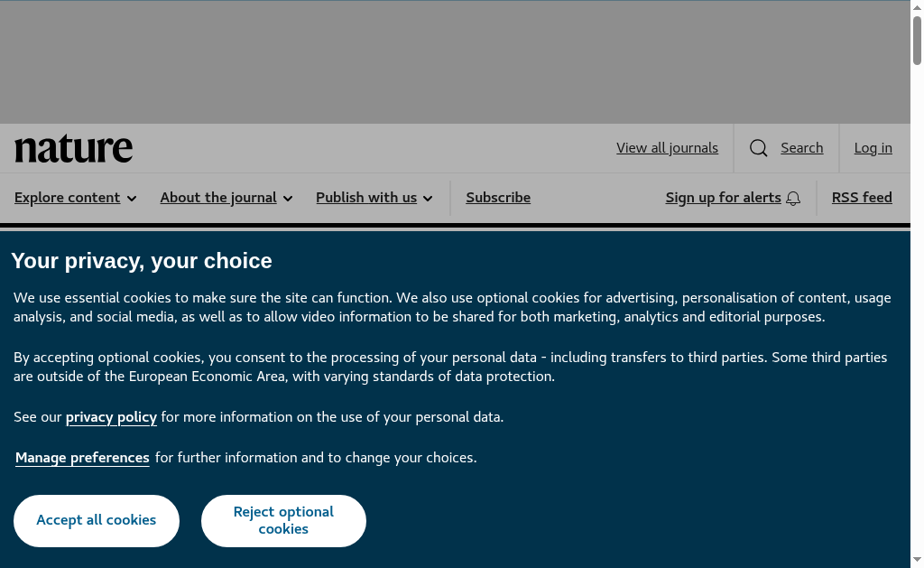Click the chevron arrow beside Explore content
The image size is (924, 568).
132,199
